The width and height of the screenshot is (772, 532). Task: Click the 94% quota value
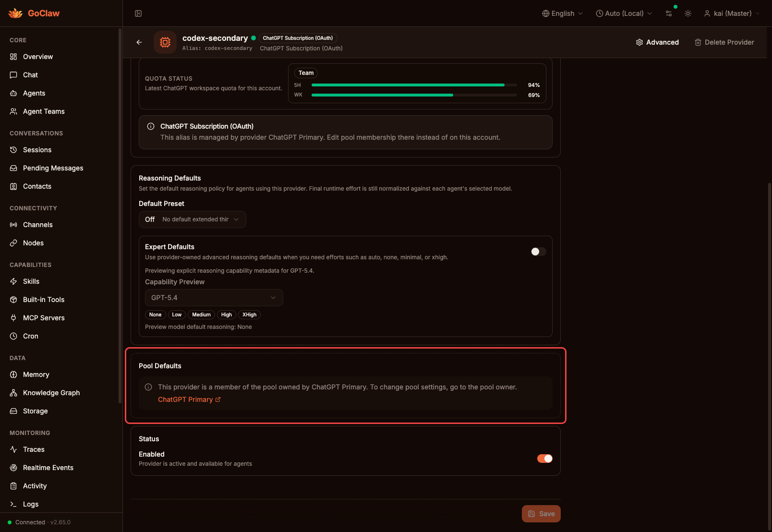point(534,85)
